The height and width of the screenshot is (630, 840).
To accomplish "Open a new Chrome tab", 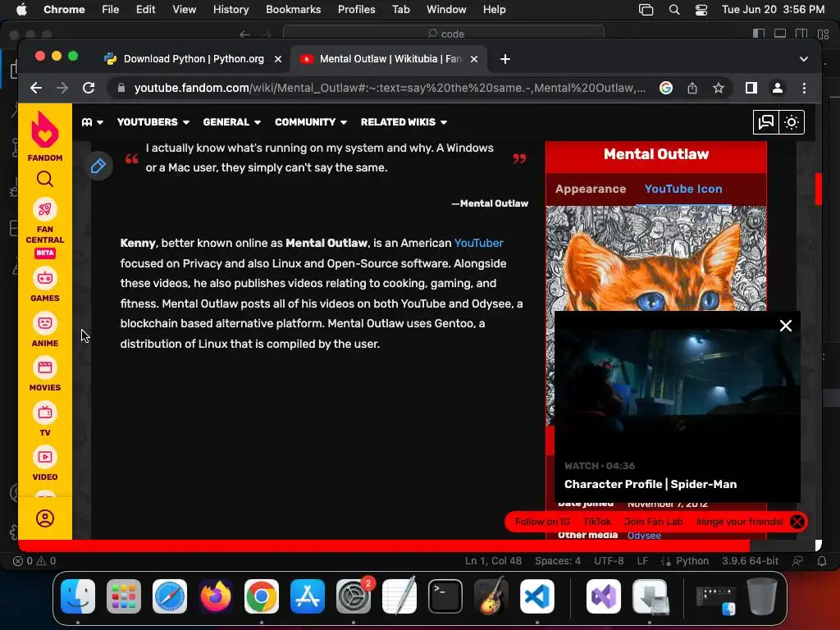I will click(x=505, y=59).
